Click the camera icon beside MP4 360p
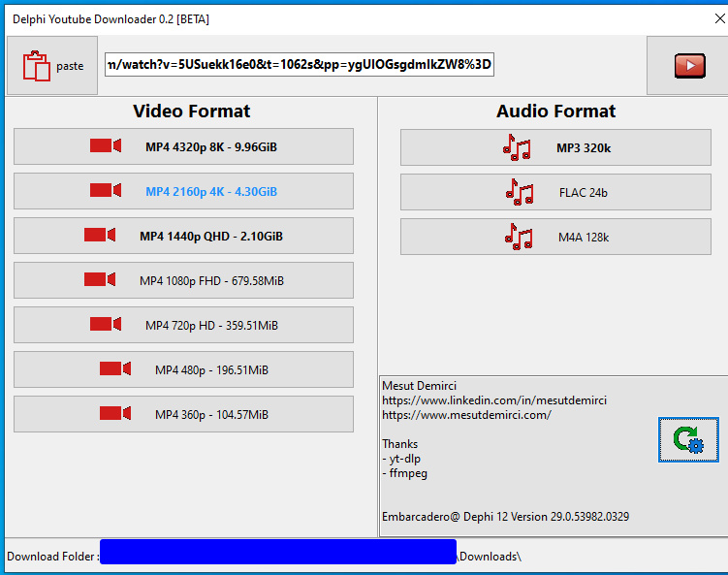The width and height of the screenshot is (728, 575). (x=115, y=414)
